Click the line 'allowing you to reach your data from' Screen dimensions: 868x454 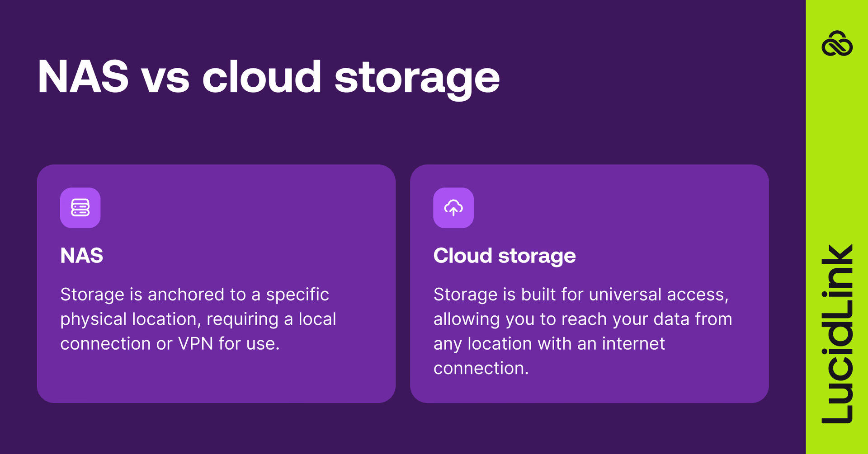click(x=583, y=319)
